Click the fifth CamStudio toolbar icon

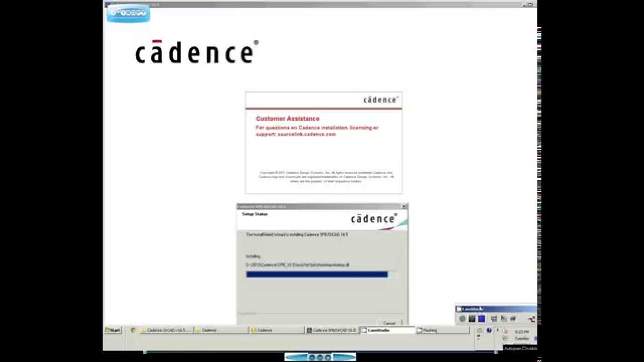[503, 318]
